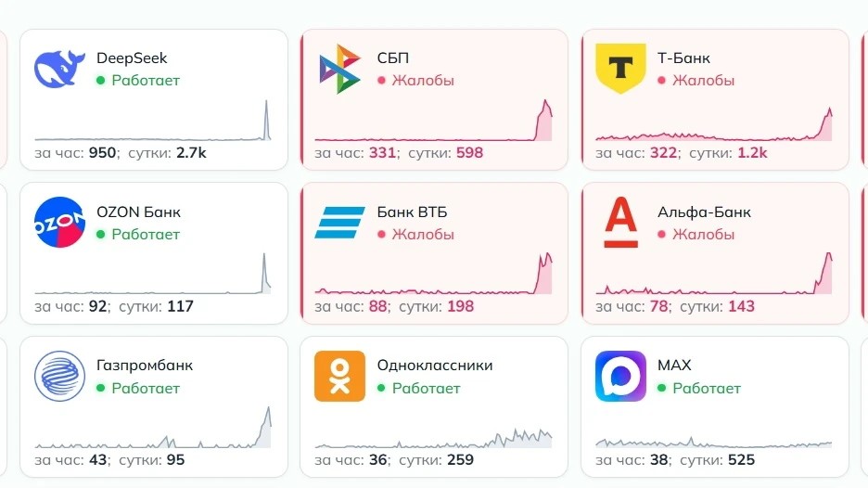This screenshot has width=868, height=488.
Task: Click the Одноклассники orange logo
Action: pyautogui.click(x=339, y=376)
